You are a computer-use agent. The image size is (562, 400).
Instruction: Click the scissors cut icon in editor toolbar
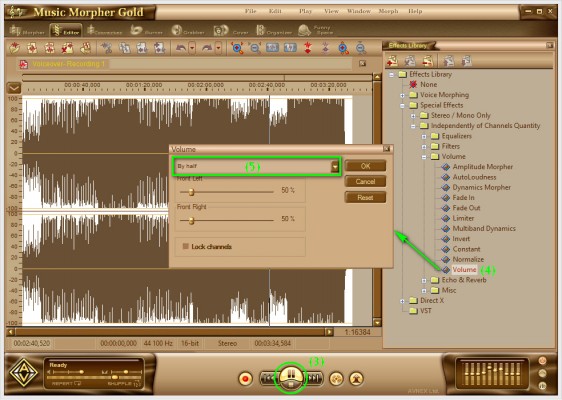106,48
